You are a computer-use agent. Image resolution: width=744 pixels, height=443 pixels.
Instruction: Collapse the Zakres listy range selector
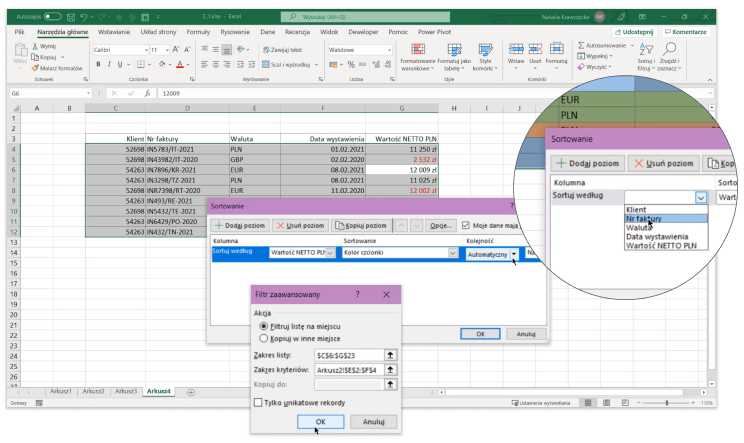(x=391, y=355)
